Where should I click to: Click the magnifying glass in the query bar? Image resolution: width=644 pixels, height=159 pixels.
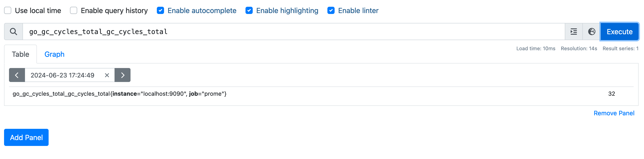14,32
